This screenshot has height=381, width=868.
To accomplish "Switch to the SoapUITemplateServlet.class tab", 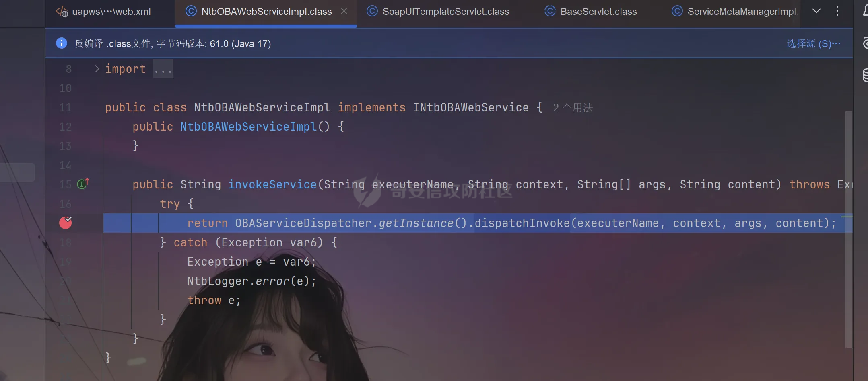I will (x=445, y=12).
